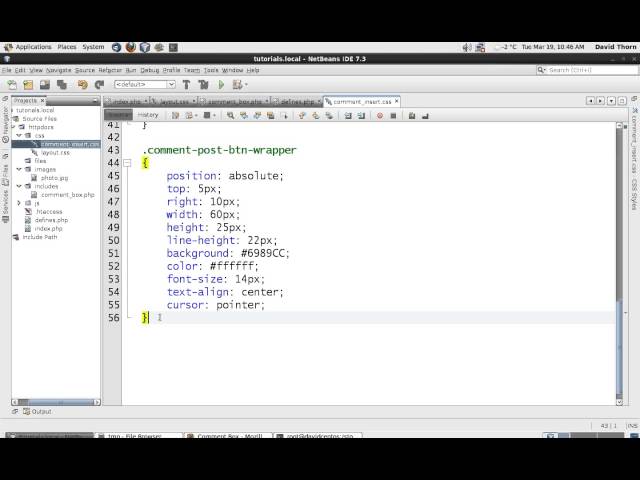Switch to the History view button
Screen dimensions: 640x480
pos(148,115)
